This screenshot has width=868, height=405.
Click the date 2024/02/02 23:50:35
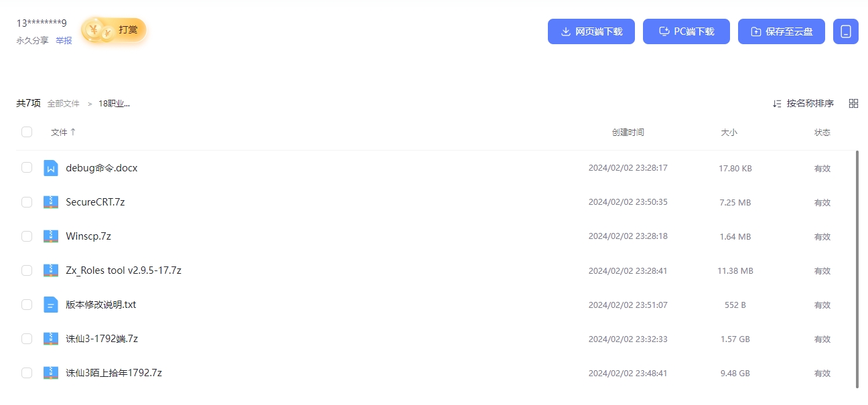628,202
